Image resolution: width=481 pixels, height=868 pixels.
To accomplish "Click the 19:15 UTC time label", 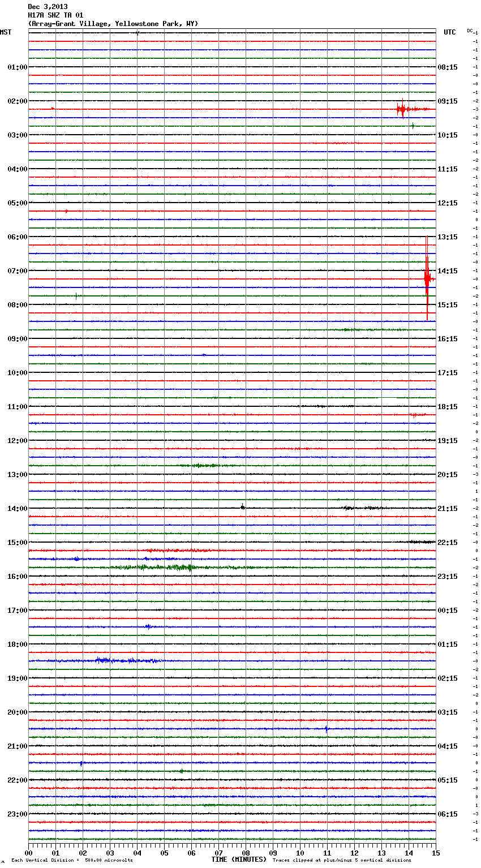I will click(448, 441).
